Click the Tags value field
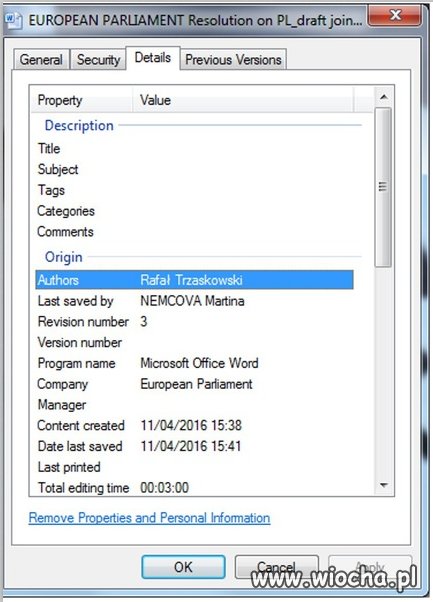Viewport: 433px width, 602px height. (246, 190)
